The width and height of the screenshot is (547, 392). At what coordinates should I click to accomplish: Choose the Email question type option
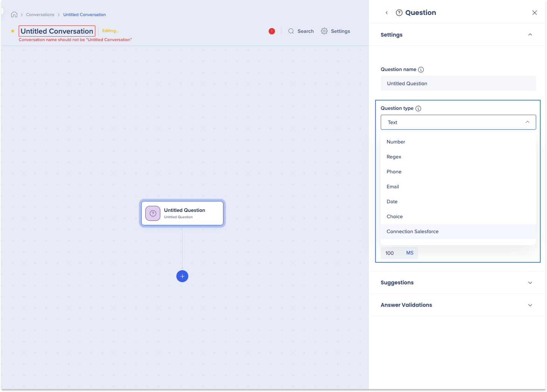click(393, 187)
